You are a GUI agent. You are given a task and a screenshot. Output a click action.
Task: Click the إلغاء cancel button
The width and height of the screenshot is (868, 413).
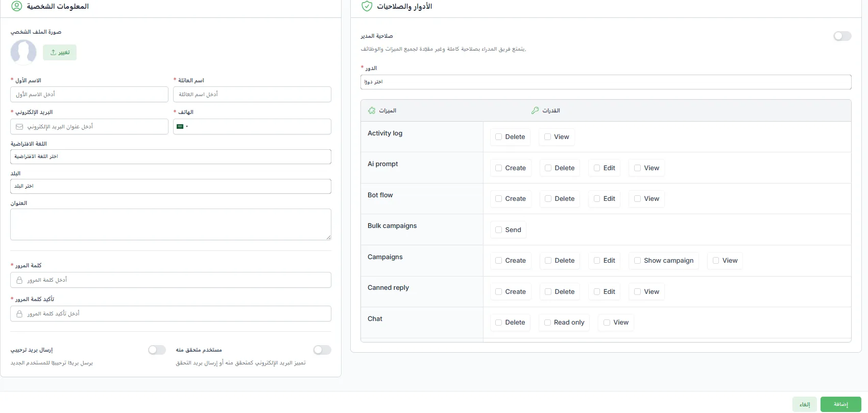tap(805, 404)
